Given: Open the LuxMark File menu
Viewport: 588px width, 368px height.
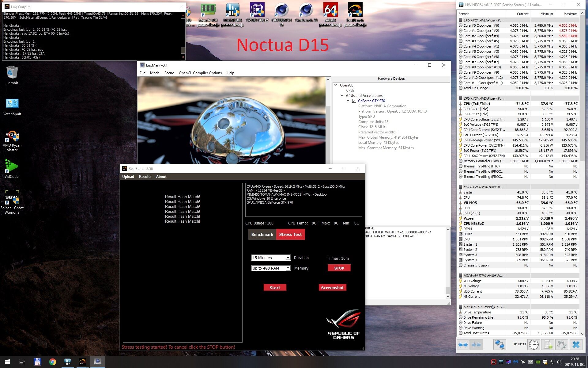Looking at the screenshot, I should (x=142, y=73).
